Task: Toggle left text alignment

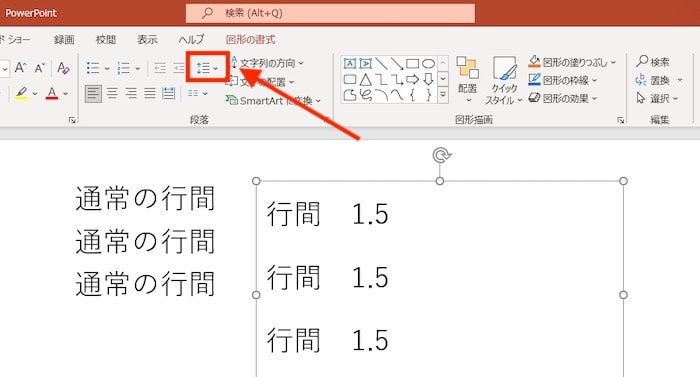Action: tap(93, 93)
